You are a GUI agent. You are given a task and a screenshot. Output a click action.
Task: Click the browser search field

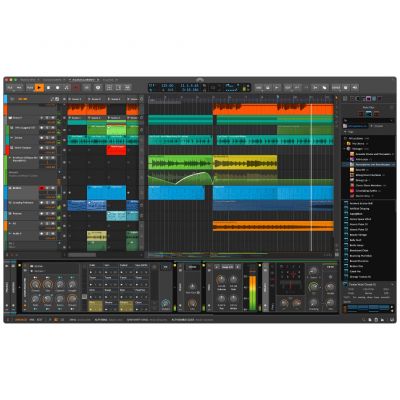click(368, 120)
